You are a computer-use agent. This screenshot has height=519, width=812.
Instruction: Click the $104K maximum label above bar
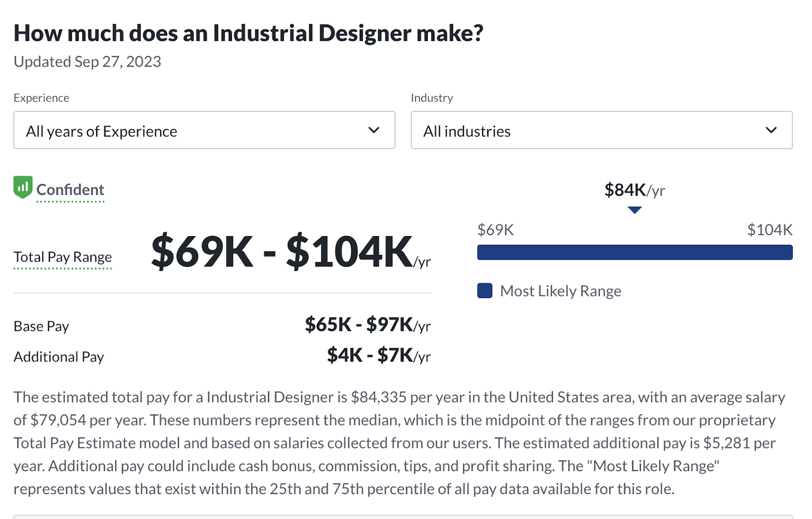point(769,230)
